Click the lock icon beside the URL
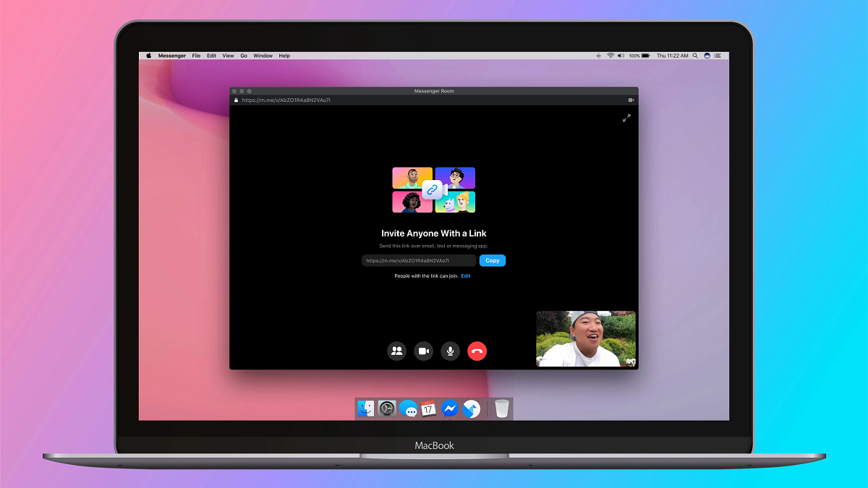Image resolution: width=868 pixels, height=488 pixels. (x=236, y=100)
